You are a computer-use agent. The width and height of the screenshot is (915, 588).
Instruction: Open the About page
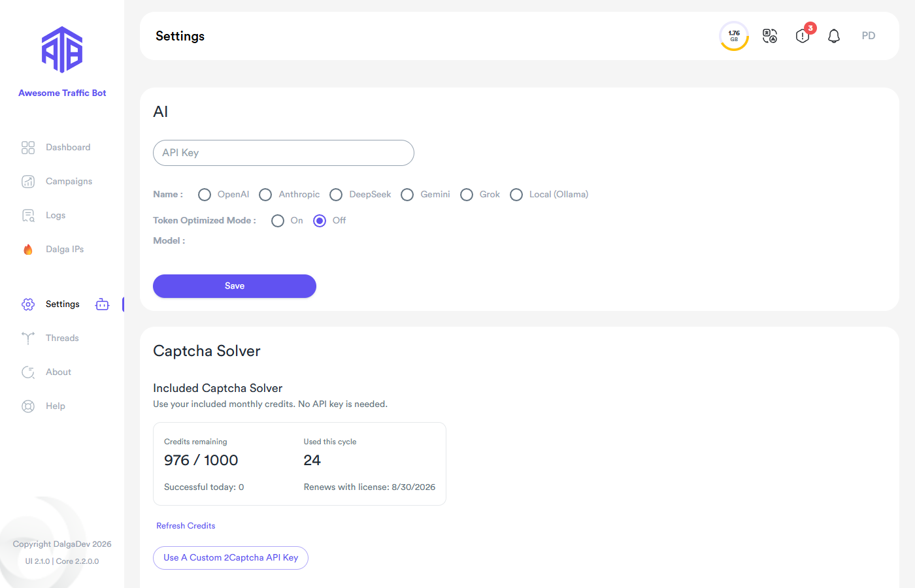(x=58, y=372)
